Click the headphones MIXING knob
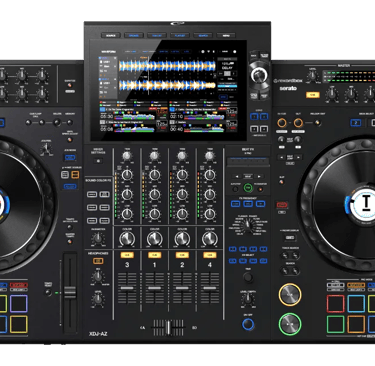This screenshot has width=375, height=366. pyautogui.click(x=98, y=276)
